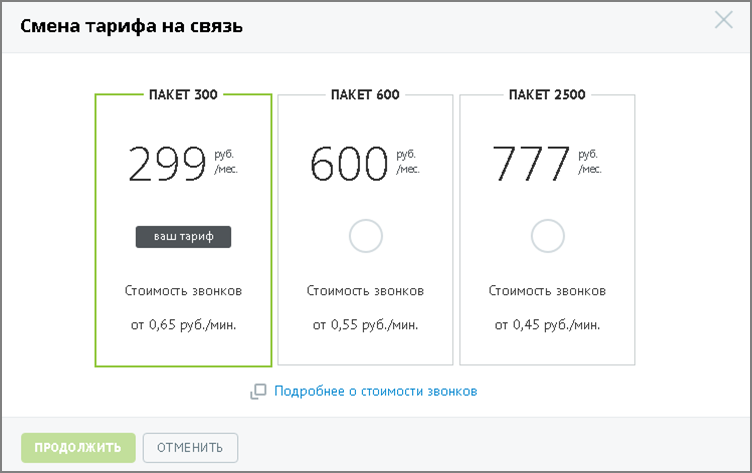Close the tariff change dialog
Screen dimensions: 752x473
(723, 20)
